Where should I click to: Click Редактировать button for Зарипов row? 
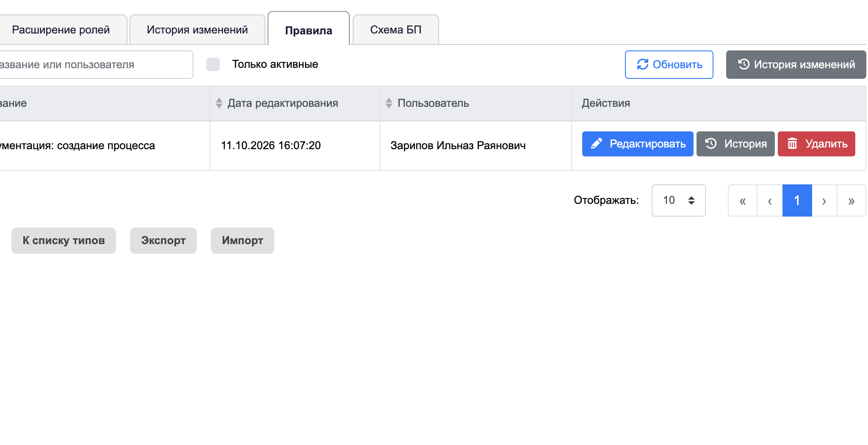[637, 144]
